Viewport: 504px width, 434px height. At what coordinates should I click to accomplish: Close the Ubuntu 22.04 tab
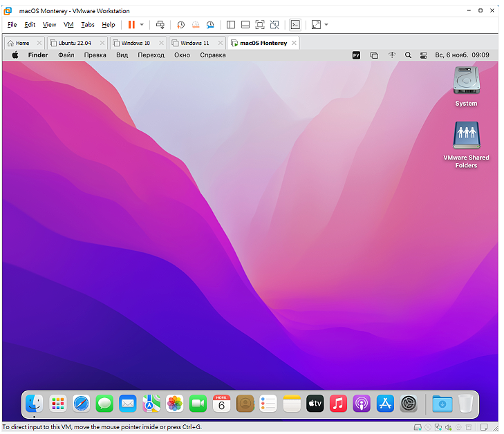(x=102, y=43)
